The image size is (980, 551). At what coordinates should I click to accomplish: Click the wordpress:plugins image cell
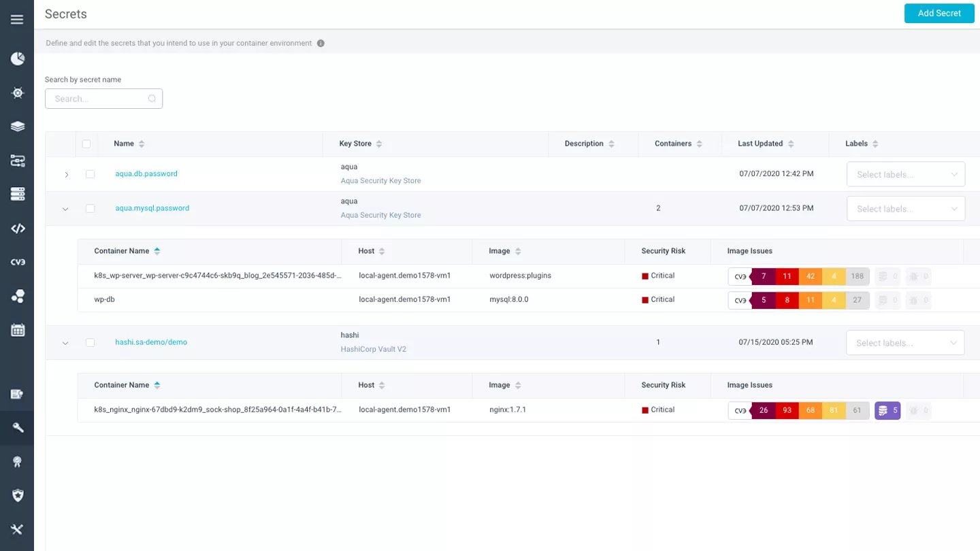(x=521, y=276)
